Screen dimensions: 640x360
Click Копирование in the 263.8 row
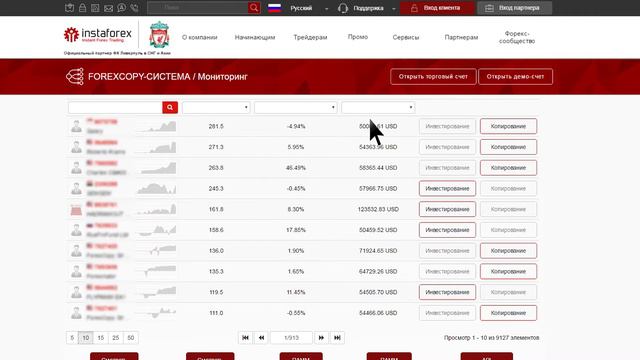(x=508, y=168)
